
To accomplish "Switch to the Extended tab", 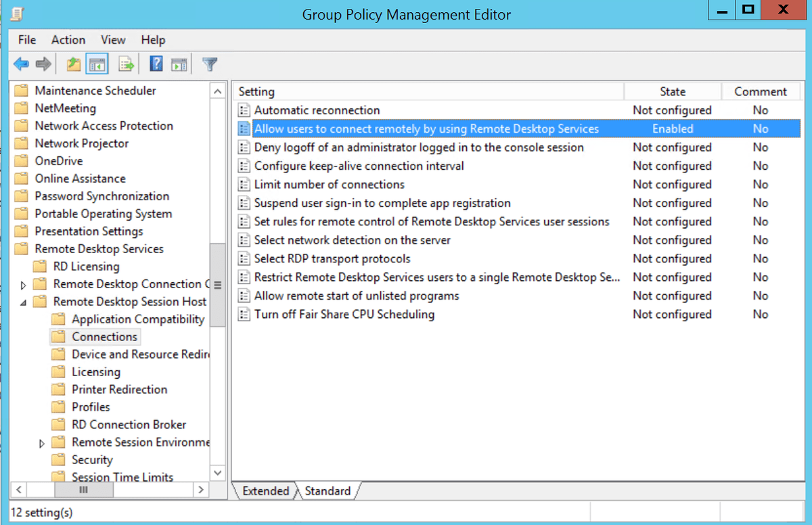I will coord(266,491).
